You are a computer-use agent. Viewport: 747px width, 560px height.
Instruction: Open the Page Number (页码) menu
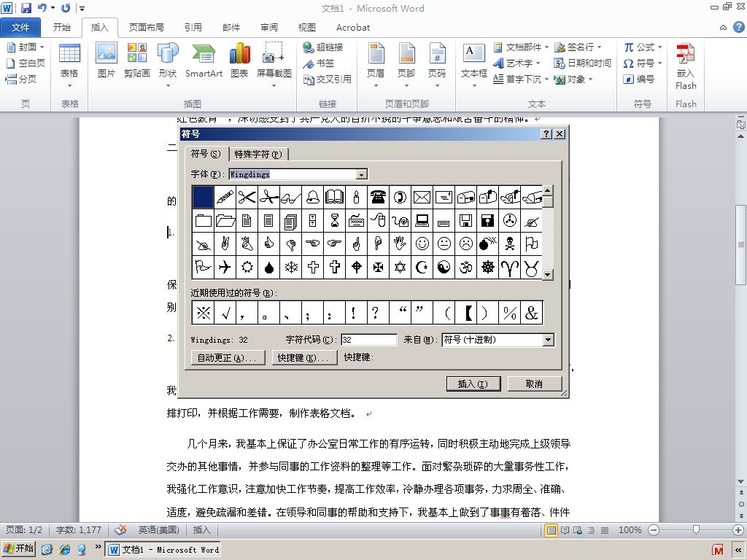click(437, 65)
